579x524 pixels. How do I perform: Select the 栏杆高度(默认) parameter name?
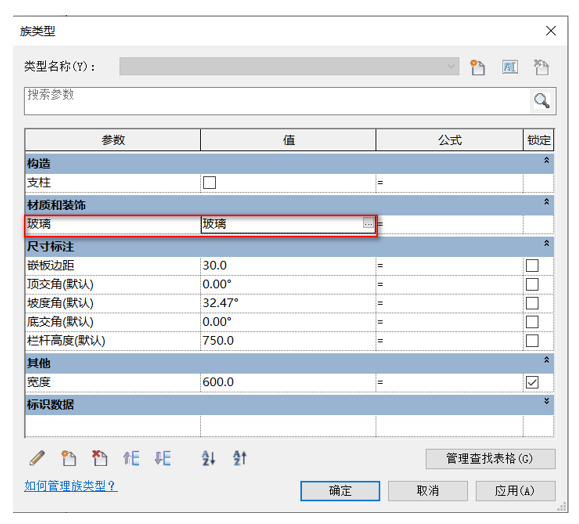pos(113,340)
